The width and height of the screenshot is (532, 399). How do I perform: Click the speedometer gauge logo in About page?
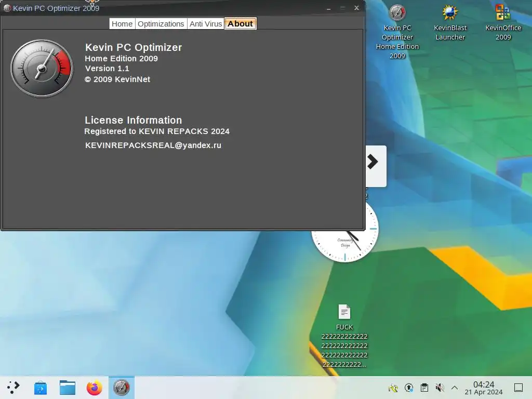[x=42, y=68]
